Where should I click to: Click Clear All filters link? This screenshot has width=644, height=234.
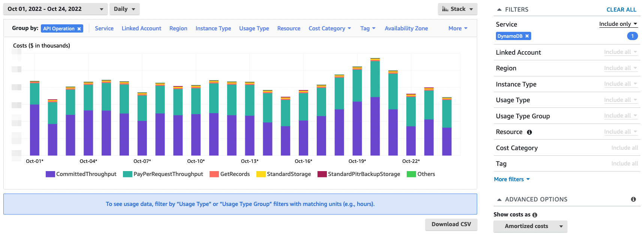(x=621, y=10)
